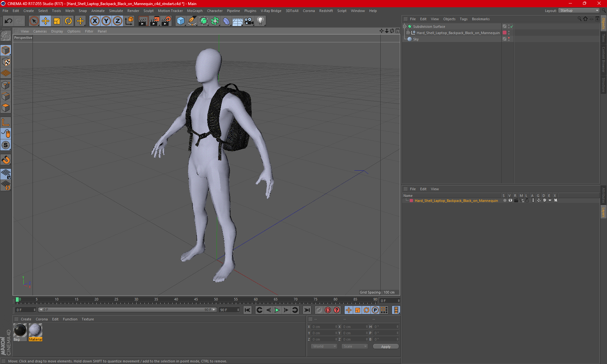Image resolution: width=607 pixels, height=364 pixels.
Task: Open viewport Display menu
Action: (x=57, y=31)
